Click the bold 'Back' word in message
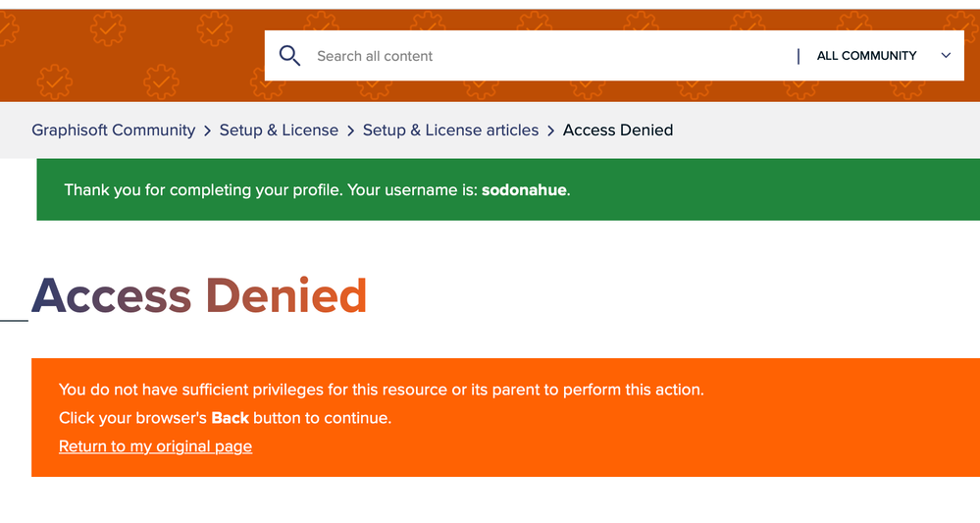This screenshot has height=523, width=980. [230, 418]
